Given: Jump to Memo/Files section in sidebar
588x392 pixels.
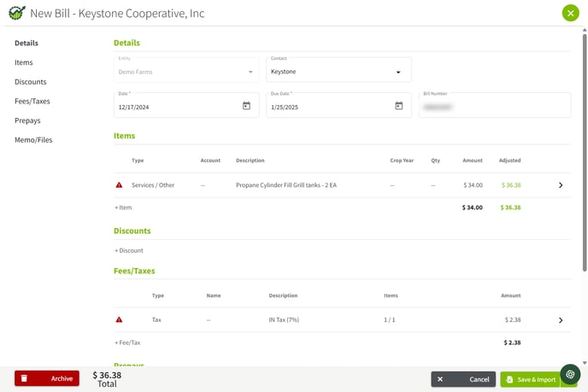Looking at the screenshot, I should click(x=33, y=140).
